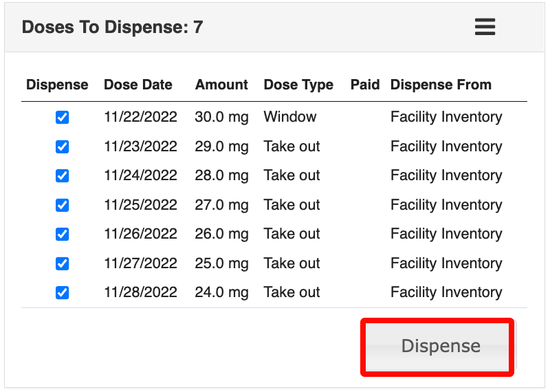This screenshot has width=550, height=392.
Task: Select the Take out cell for 11/23/2022
Action: pos(291,146)
